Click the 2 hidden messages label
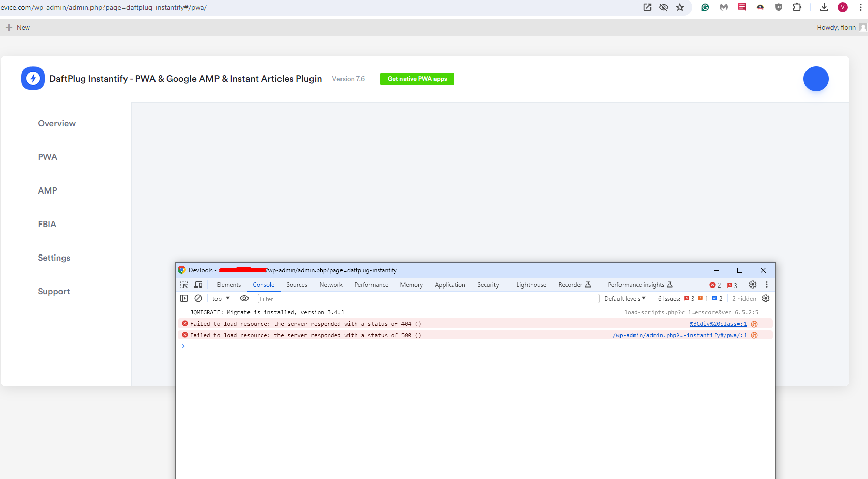 pos(744,299)
